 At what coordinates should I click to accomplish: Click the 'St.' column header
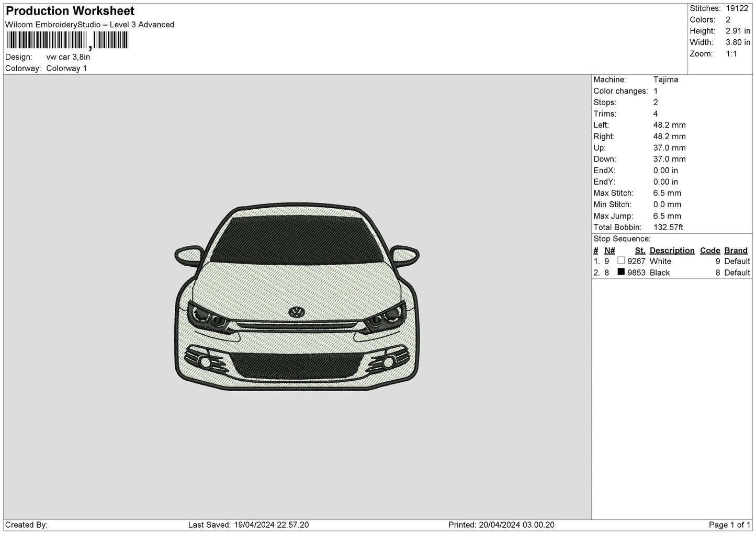[640, 251]
